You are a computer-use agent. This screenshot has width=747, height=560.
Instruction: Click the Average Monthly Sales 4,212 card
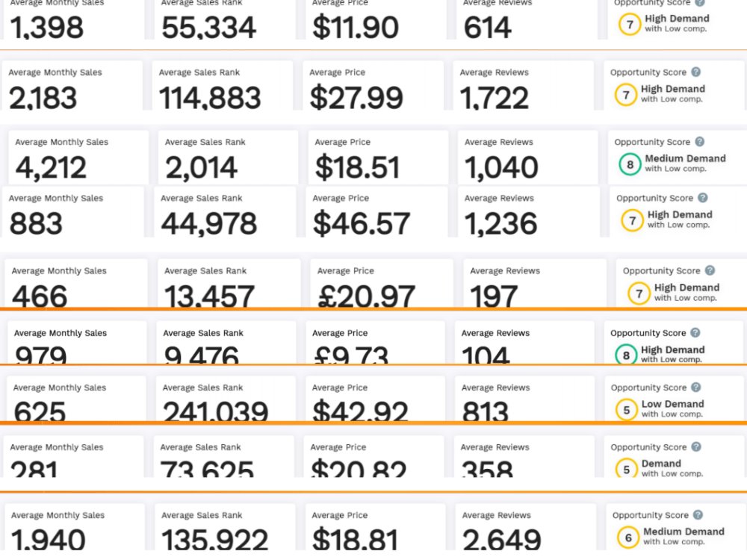[78, 158]
